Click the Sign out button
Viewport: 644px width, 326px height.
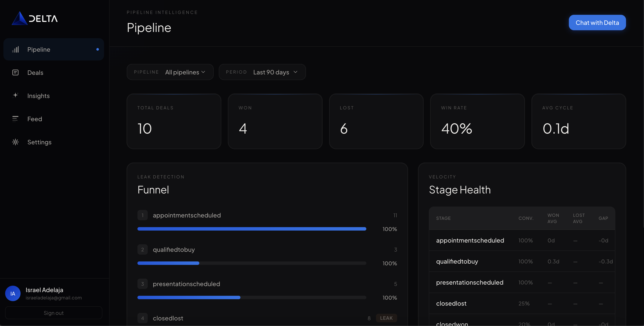click(x=54, y=313)
